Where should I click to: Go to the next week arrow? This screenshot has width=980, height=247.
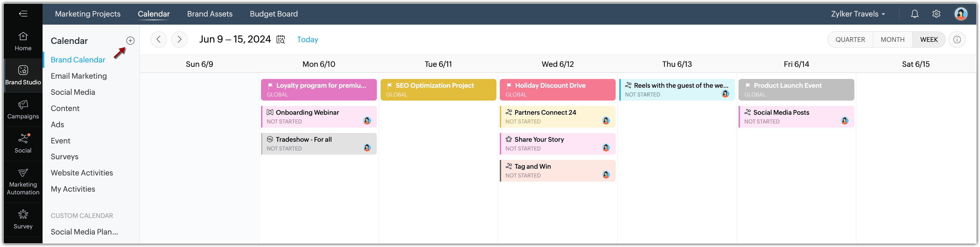pos(179,39)
